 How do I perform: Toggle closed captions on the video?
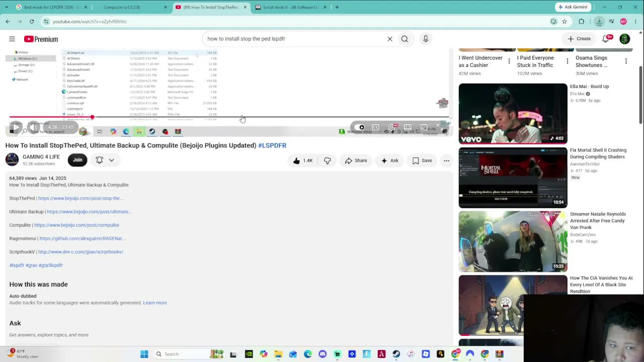tap(375, 127)
